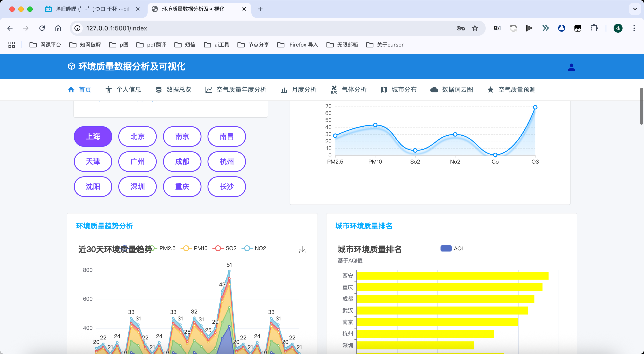Reload the page with refresh icon
This screenshot has width=644, height=354.
tap(42, 28)
